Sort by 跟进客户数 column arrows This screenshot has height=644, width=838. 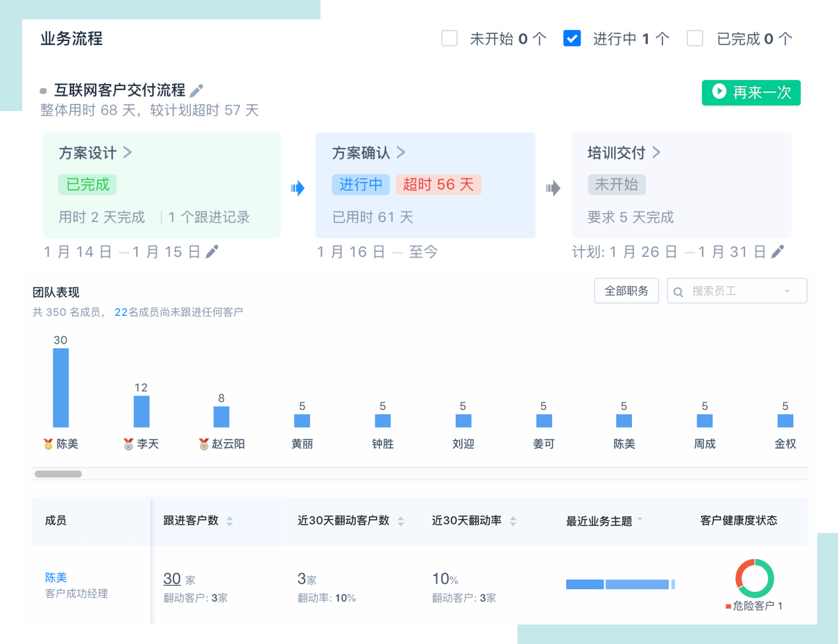click(x=230, y=521)
